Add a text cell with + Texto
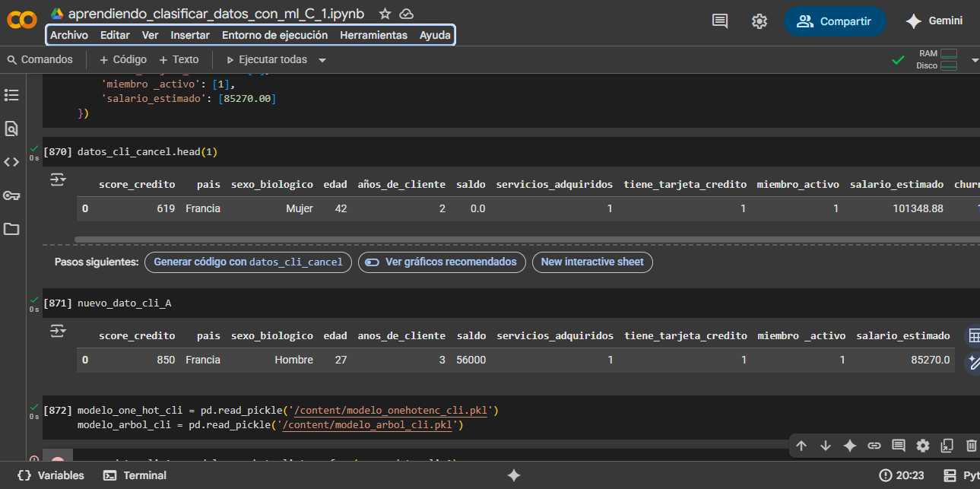The image size is (980, 489). coord(179,59)
